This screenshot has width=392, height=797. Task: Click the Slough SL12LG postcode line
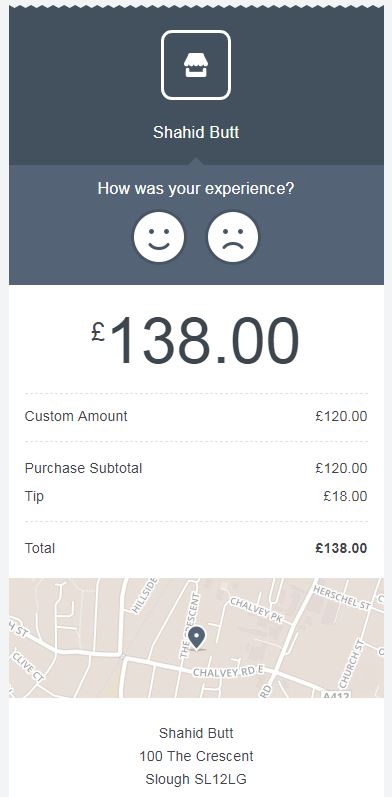point(196,779)
